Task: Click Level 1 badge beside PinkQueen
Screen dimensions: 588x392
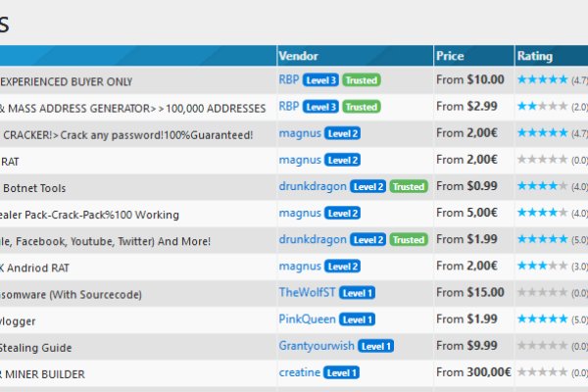Action: [x=357, y=320]
